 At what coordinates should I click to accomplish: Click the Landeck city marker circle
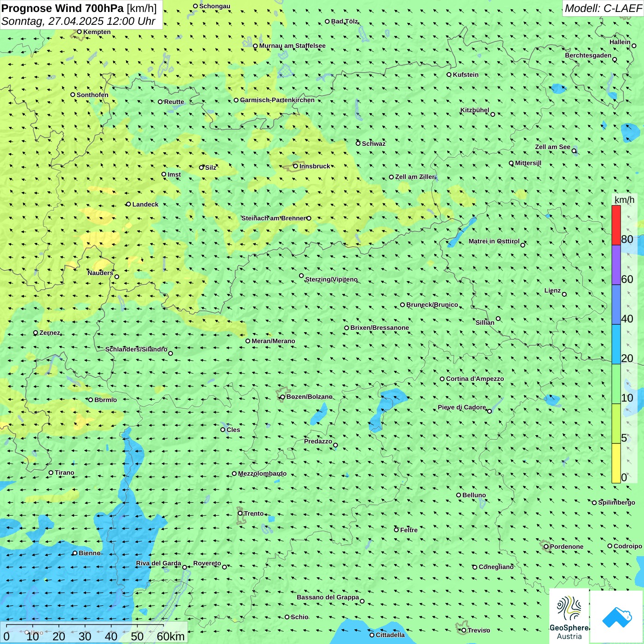click(x=128, y=204)
